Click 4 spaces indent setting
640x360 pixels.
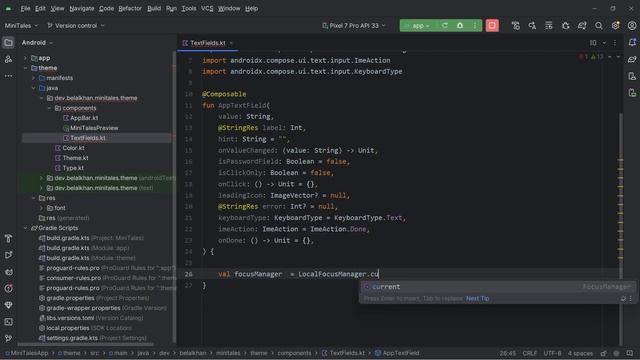580,353
